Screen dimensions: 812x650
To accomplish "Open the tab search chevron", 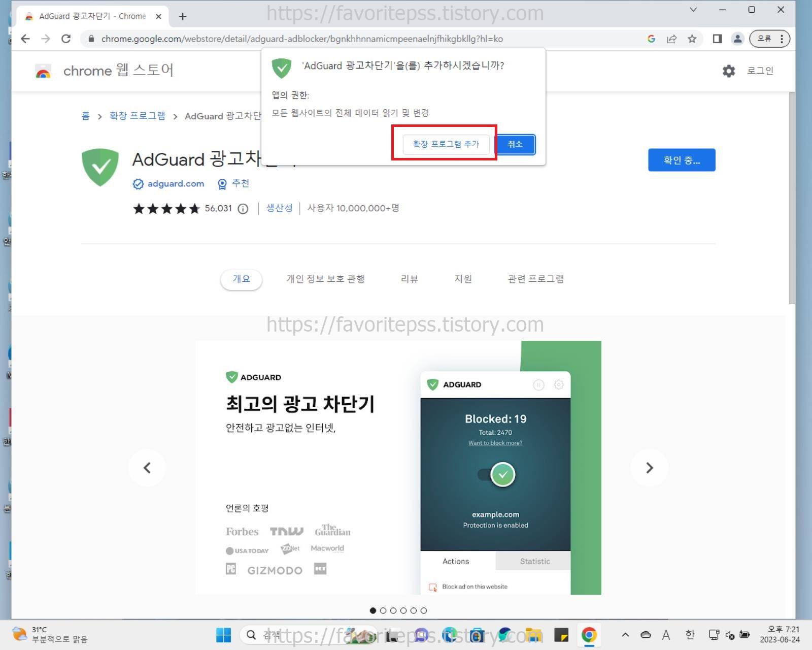I will point(693,10).
